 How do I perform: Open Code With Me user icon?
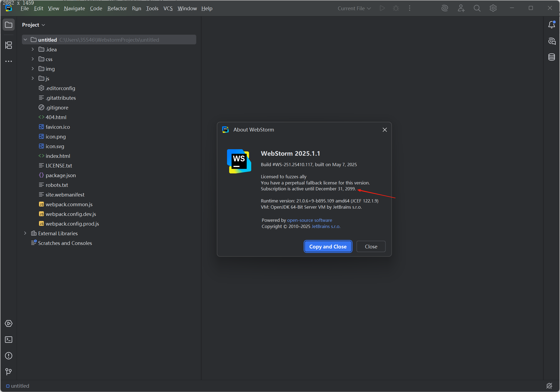point(461,8)
